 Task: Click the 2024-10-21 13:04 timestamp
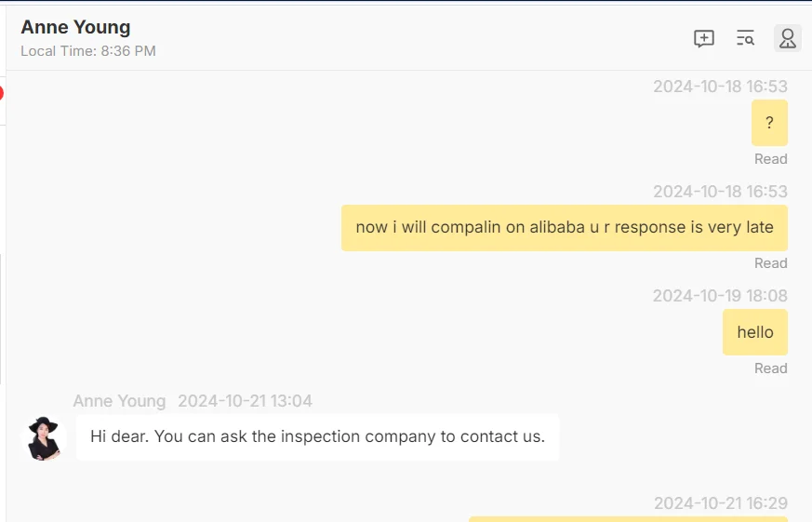pyautogui.click(x=245, y=401)
